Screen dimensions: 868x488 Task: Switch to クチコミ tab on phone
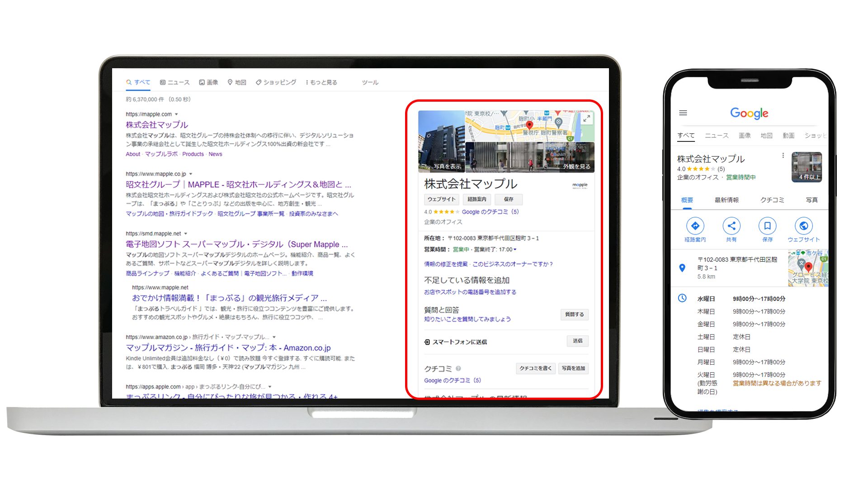pos(772,200)
